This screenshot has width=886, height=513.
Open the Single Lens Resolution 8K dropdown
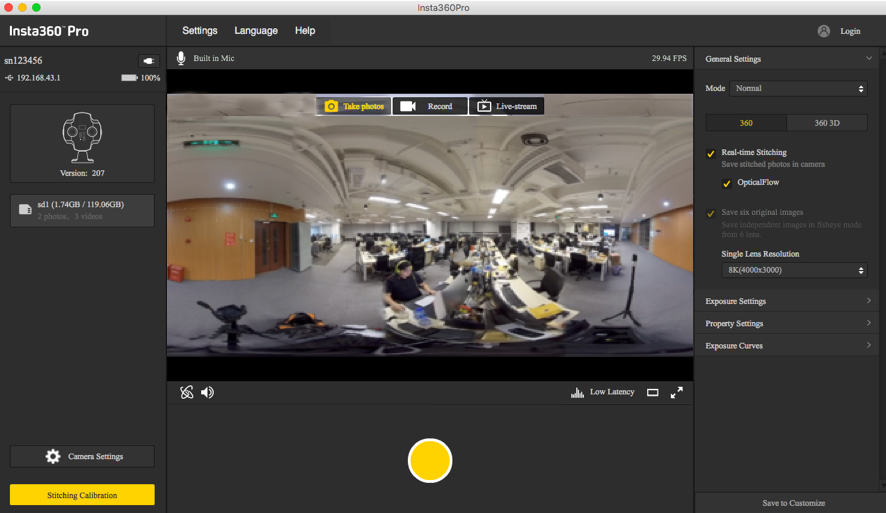794,270
